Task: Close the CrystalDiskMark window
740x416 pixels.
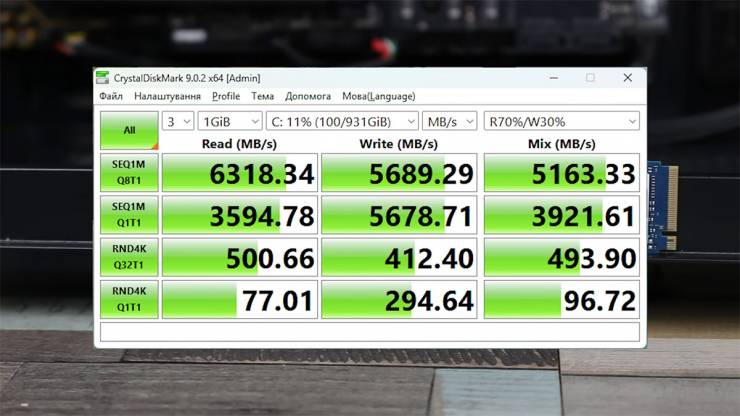Action: point(627,77)
